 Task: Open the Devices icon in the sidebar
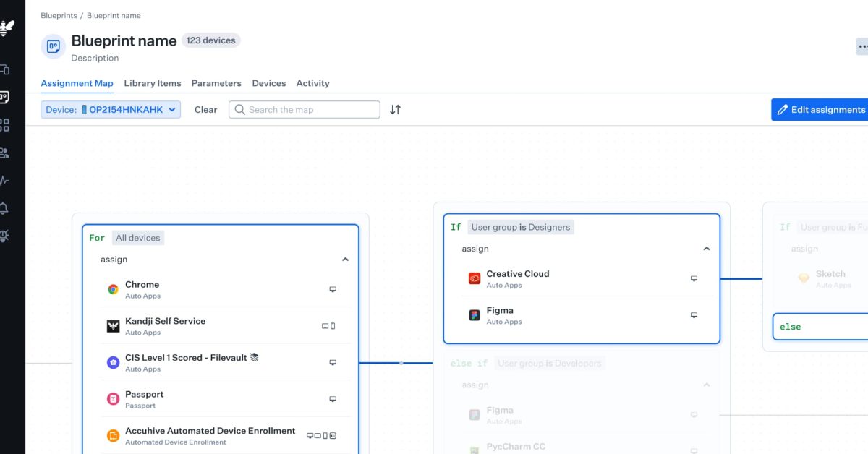(x=4, y=69)
